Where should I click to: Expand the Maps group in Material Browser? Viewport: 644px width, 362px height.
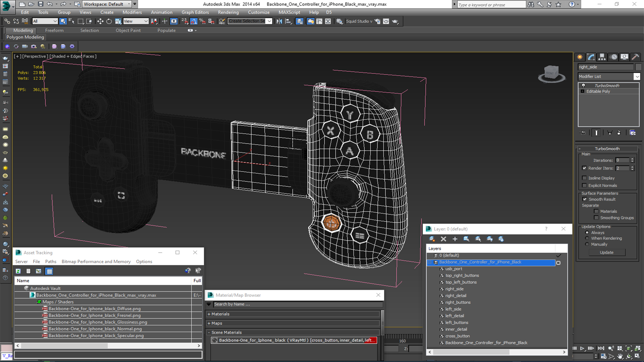(x=209, y=323)
